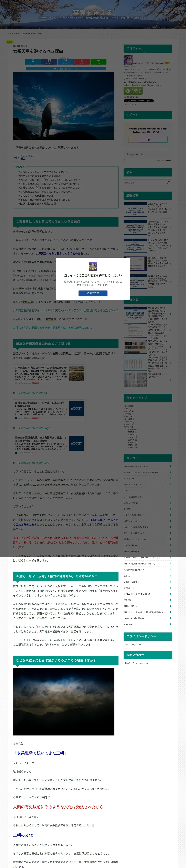
Task: Go to トップ in the breadcrumb
Action: pos(10,33)
